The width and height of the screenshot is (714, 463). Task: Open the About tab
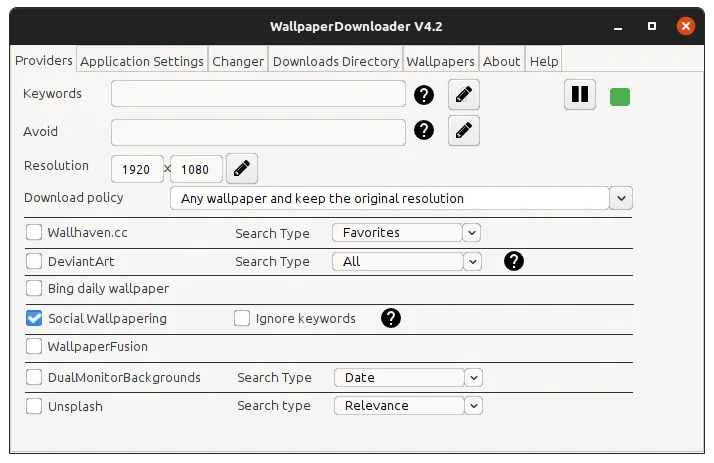coord(501,61)
